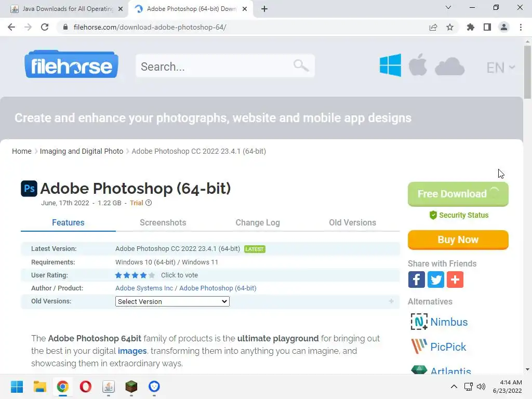Open the tab search chevron

point(448,7)
